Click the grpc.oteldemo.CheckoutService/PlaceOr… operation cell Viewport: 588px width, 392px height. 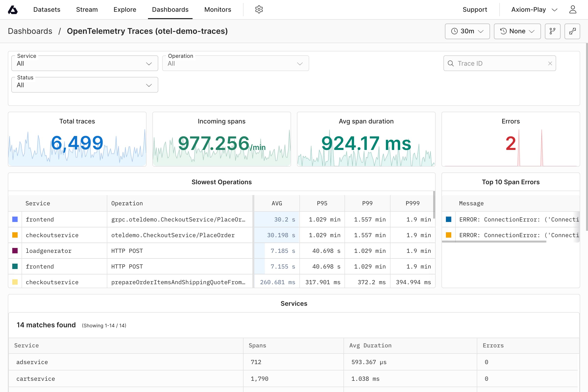[x=180, y=220]
